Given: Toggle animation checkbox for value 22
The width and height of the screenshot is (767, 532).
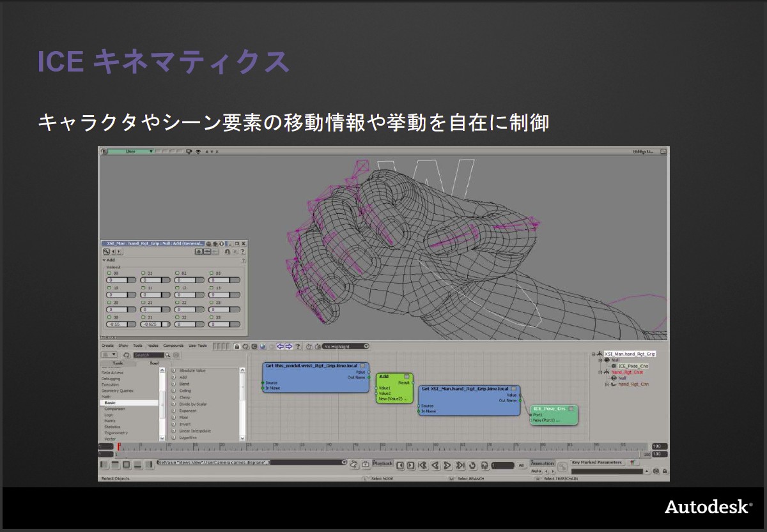Looking at the screenshot, I should [x=177, y=302].
